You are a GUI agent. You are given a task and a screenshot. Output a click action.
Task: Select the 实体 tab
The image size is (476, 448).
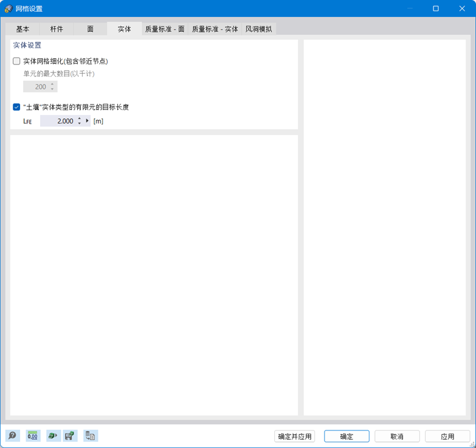[x=124, y=29]
